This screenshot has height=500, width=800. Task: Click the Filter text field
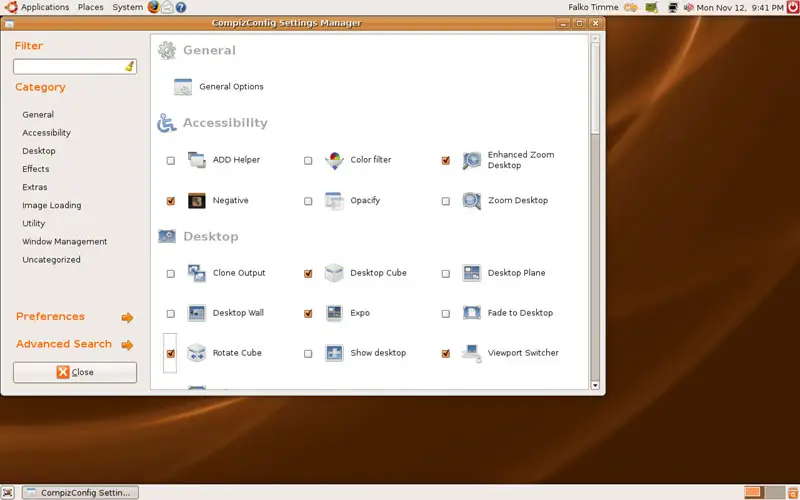point(75,66)
